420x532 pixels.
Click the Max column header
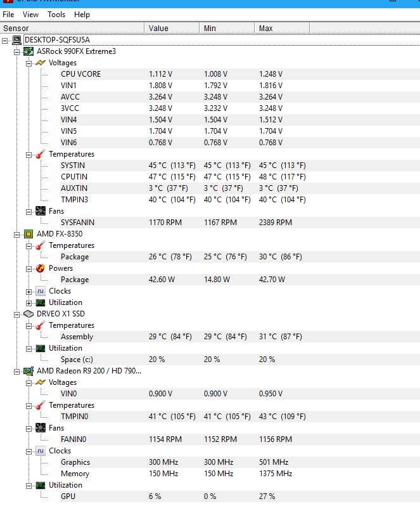282,28
